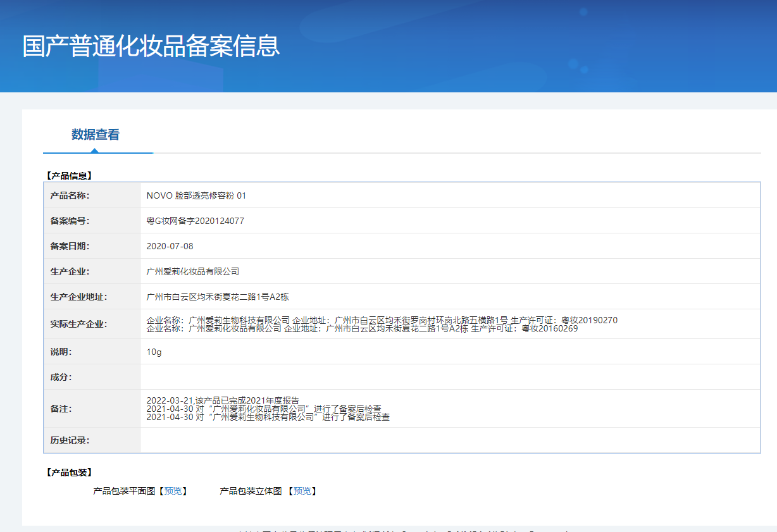777x532 pixels.
Task: Select the product name NOVO 脸部透亮修容粉 01
Action: click(196, 195)
